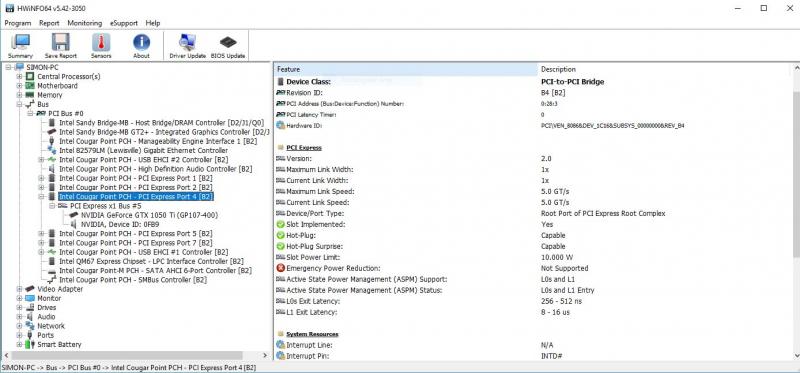This screenshot has height=373, width=800.
Task: Click the green Hot-Plug Surprise check icon
Action: coord(280,246)
